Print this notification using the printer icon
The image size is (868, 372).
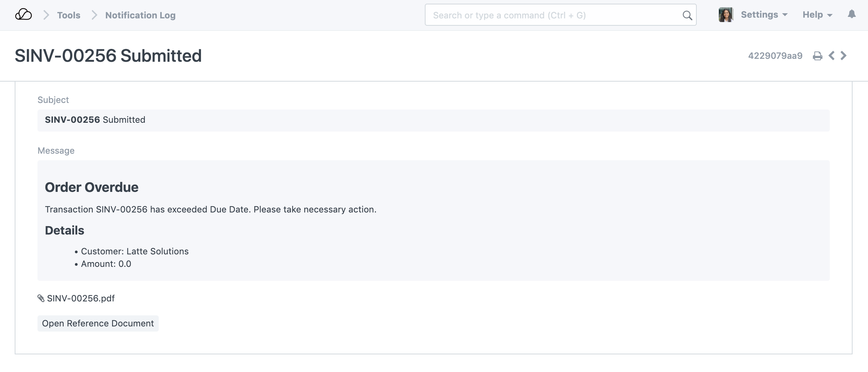tap(817, 56)
